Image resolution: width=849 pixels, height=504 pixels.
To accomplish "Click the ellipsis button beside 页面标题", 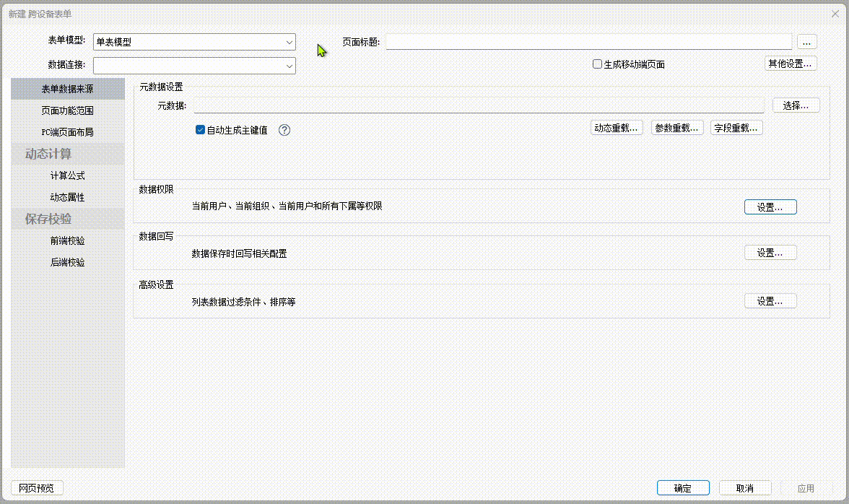I will coord(806,42).
